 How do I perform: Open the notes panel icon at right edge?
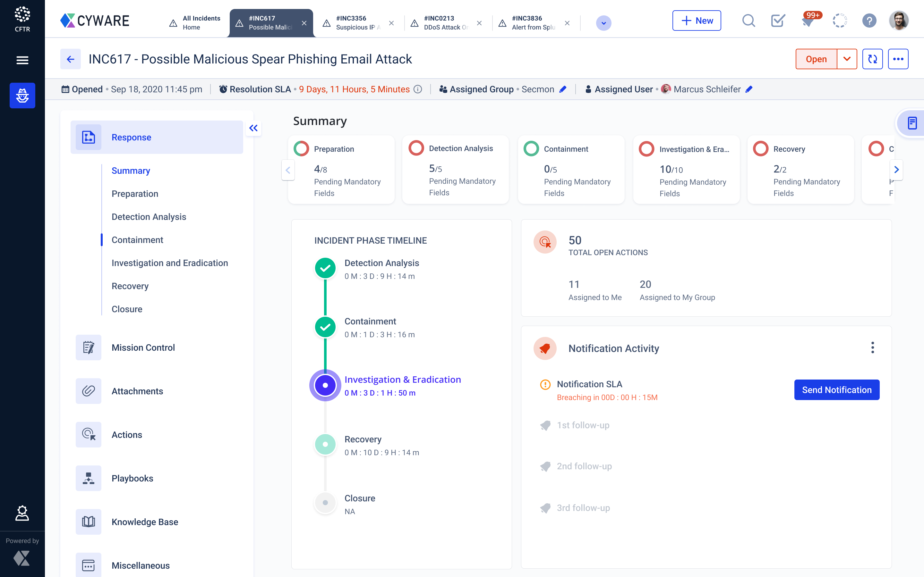[912, 123]
